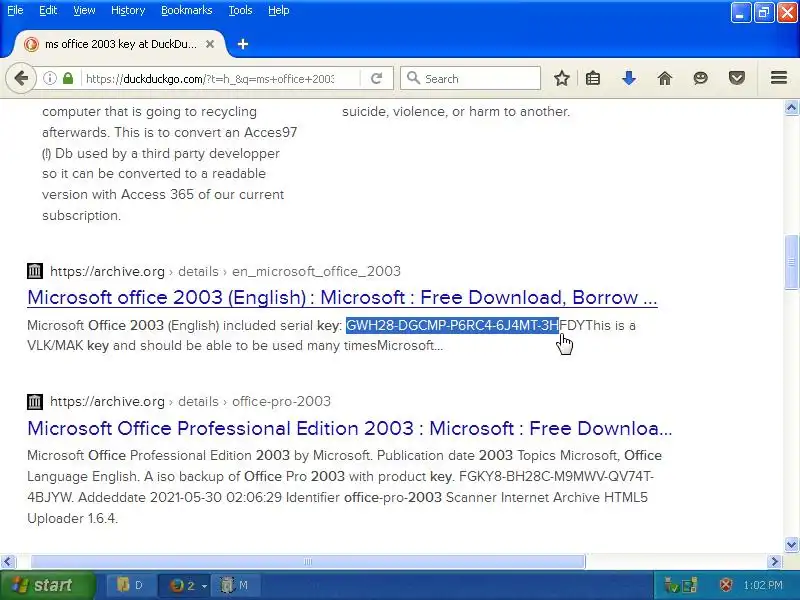Show bookmarks list icon in toolbar

click(x=593, y=78)
